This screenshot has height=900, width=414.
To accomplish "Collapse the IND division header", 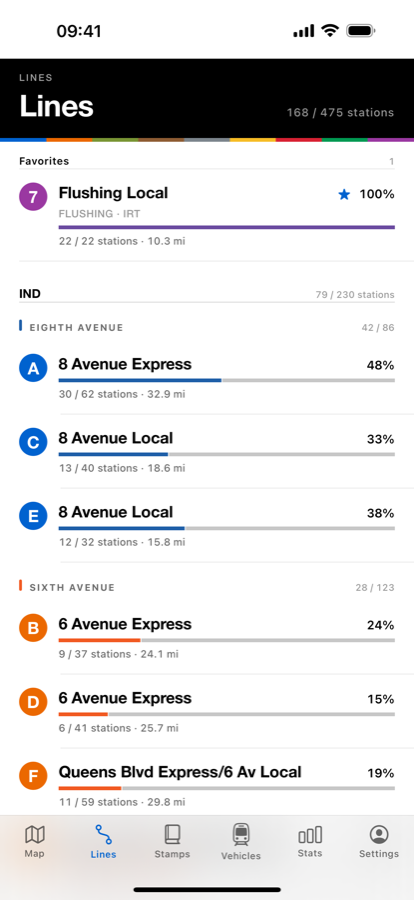I will (x=207, y=294).
